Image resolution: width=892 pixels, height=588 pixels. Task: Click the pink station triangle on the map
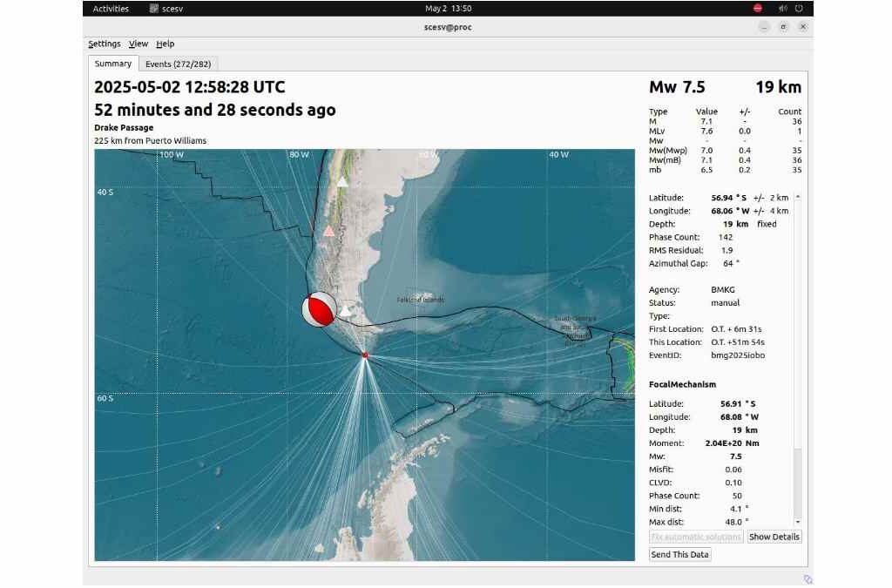tap(328, 231)
